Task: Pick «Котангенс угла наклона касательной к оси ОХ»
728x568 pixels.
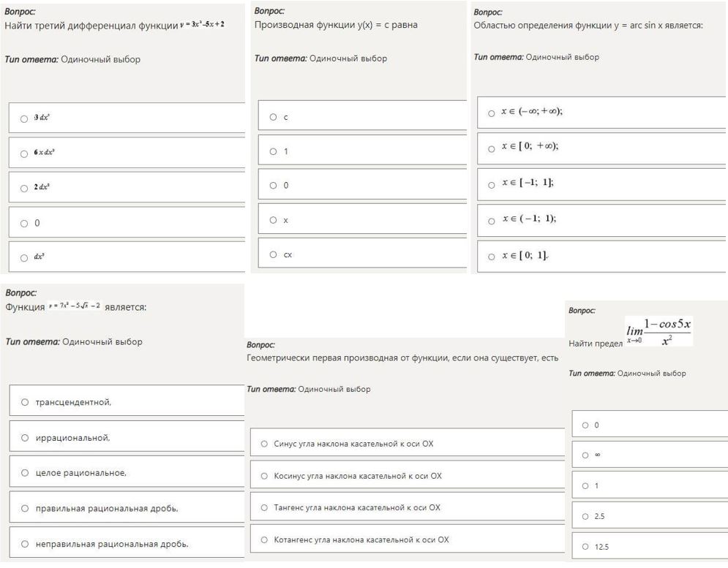Action: tap(264, 540)
